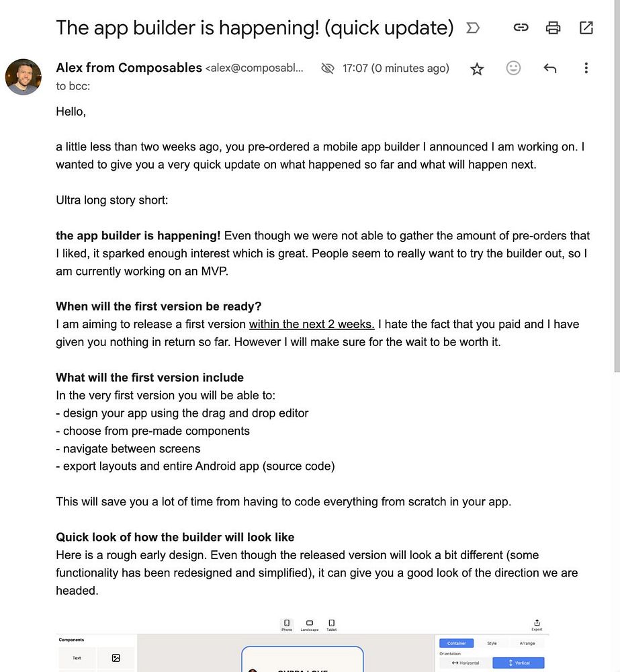
Task: Select Phone preview in builder screenshot
Action: pos(287,625)
